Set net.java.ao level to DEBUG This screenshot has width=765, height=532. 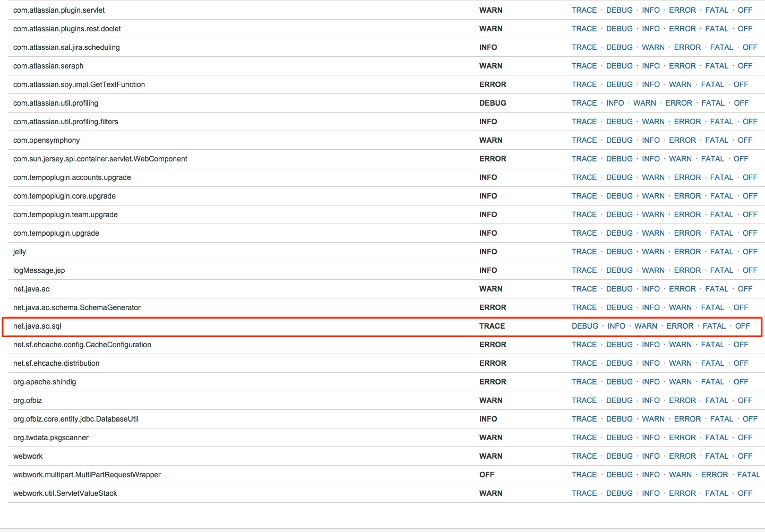coord(620,289)
